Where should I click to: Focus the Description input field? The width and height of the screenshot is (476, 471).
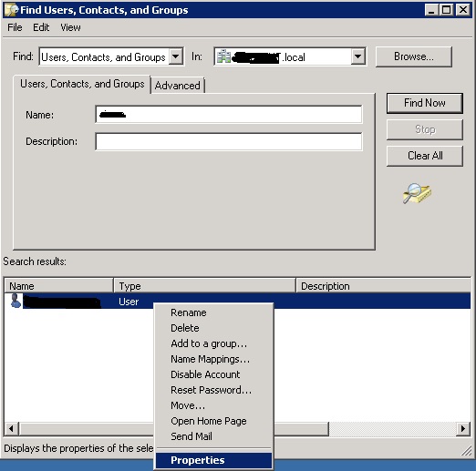pyautogui.click(x=229, y=141)
